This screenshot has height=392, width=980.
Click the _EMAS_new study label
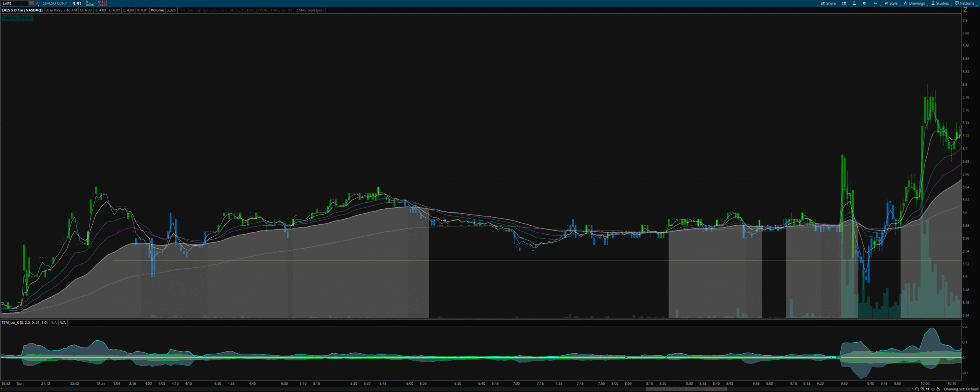[x=309, y=10]
